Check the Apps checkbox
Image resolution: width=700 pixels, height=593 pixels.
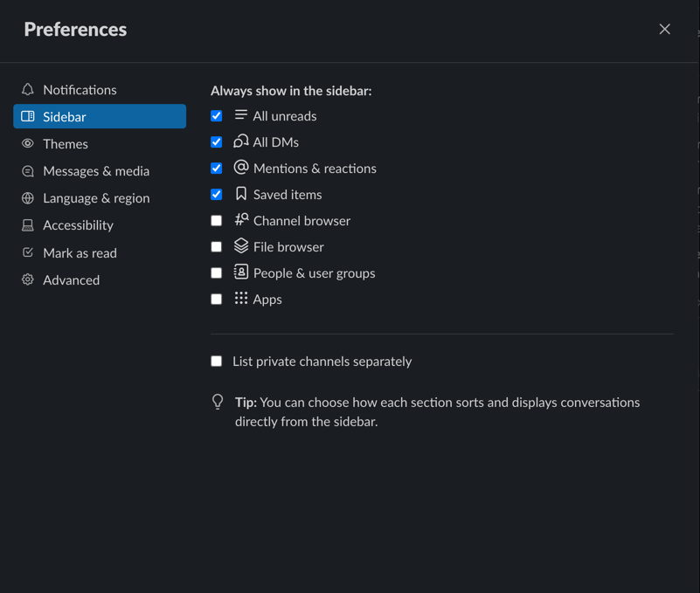tap(217, 300)
